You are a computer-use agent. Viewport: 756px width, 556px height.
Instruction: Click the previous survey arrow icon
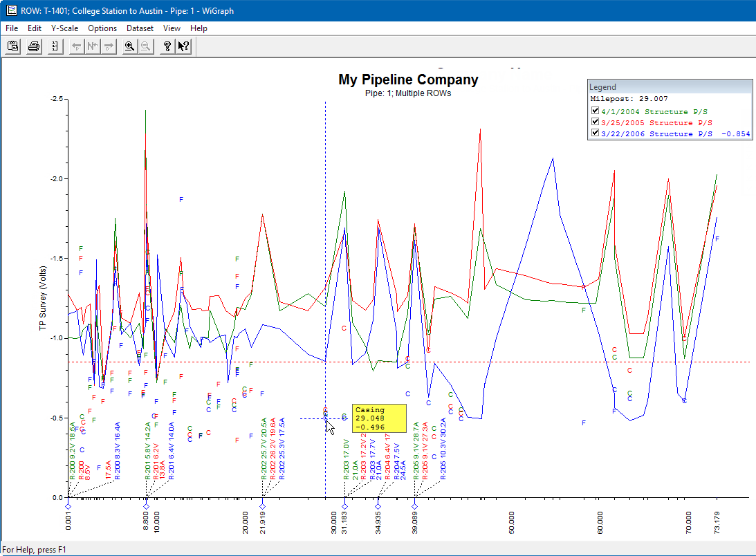pos(76,46)
